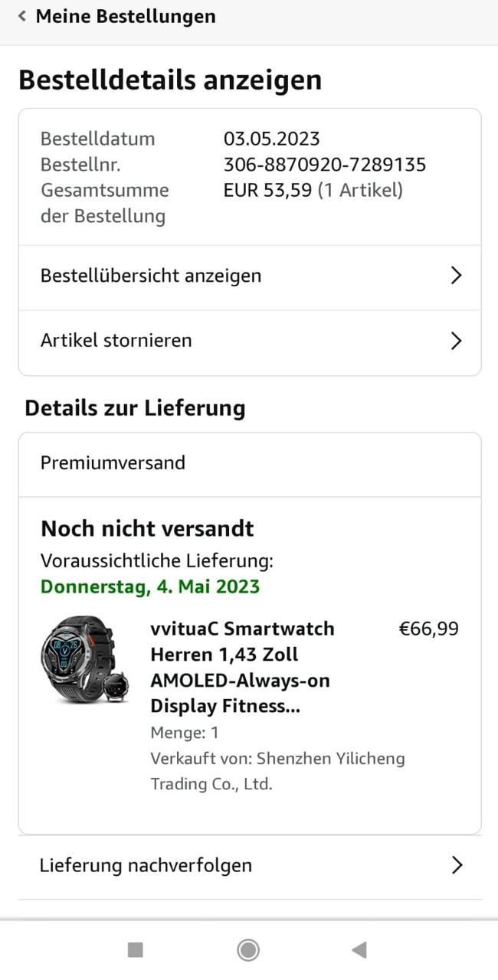The image size is (498, 980).
Task: Tap chevron next to Bestellübersicht anzeigen
Action: pos(456,276)
